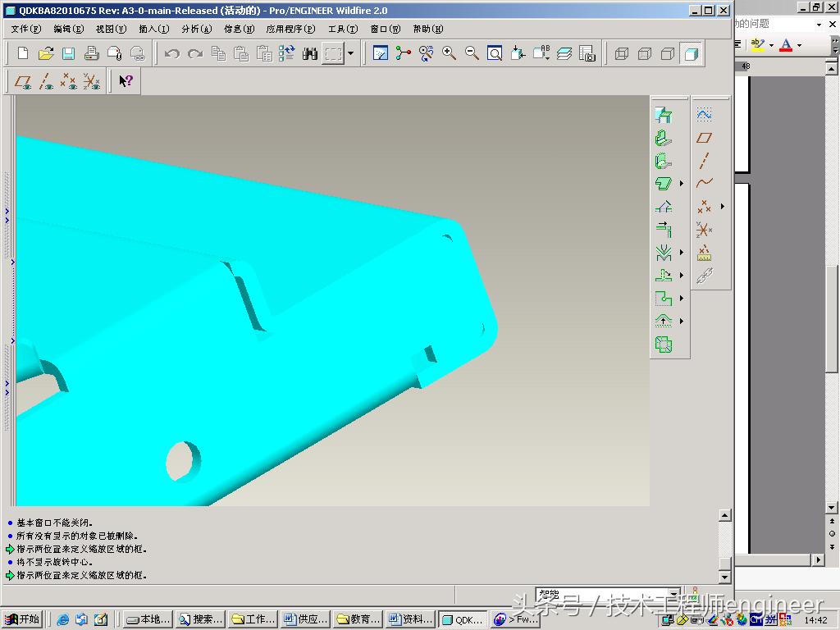Click the What's This help pointer icon

tap(126, 81)
